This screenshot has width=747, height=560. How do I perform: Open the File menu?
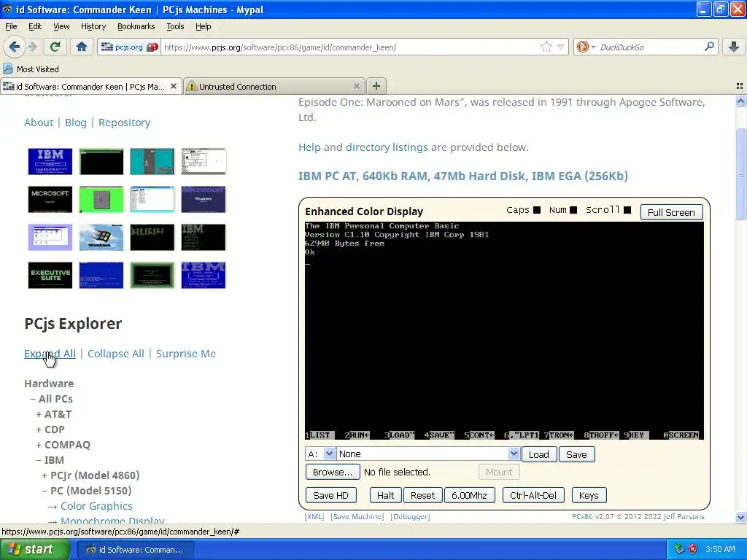(x=11, y=26)
